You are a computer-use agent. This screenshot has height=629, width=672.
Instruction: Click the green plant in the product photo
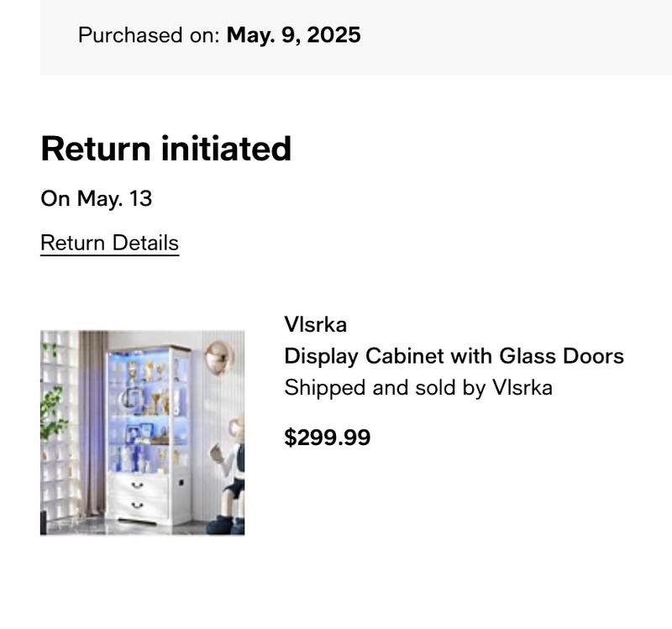point(52,411)
